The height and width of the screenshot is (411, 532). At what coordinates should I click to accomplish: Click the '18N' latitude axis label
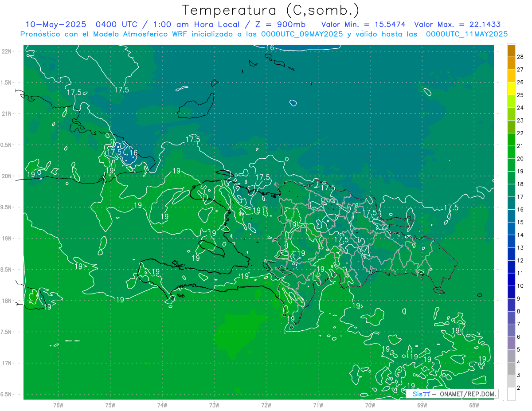(7, 301)
